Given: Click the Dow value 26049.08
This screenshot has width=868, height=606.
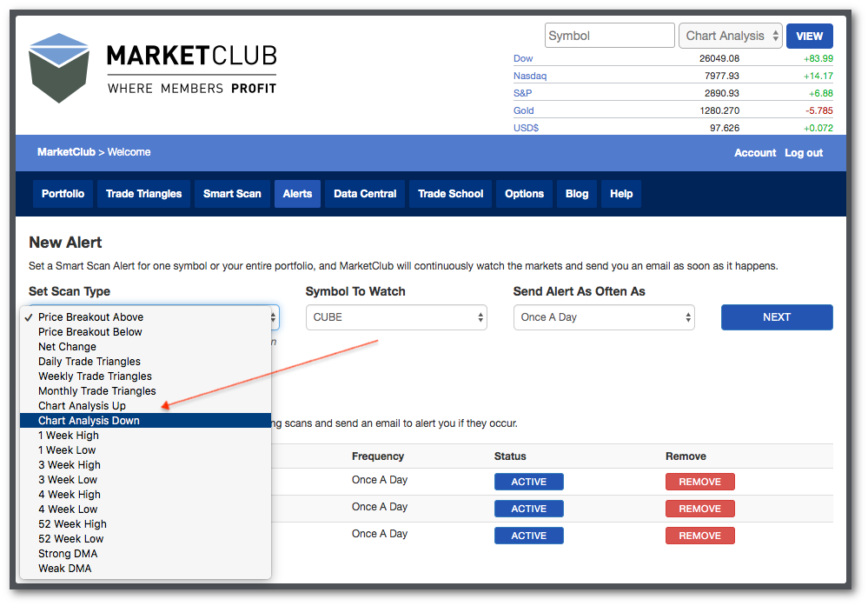Looking at the screenshot, I should (x=719, y=58).
